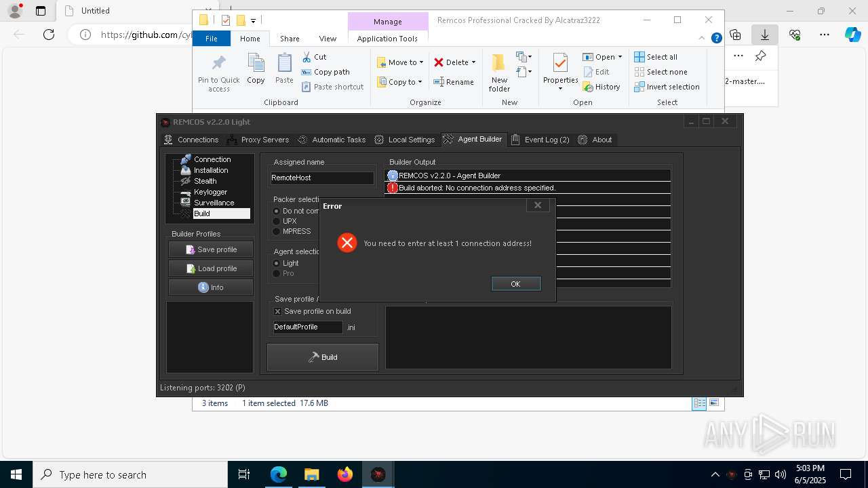
Task: Open the Automatic Tasks tab
Action: pyautogui.click(x=332, y=140)
